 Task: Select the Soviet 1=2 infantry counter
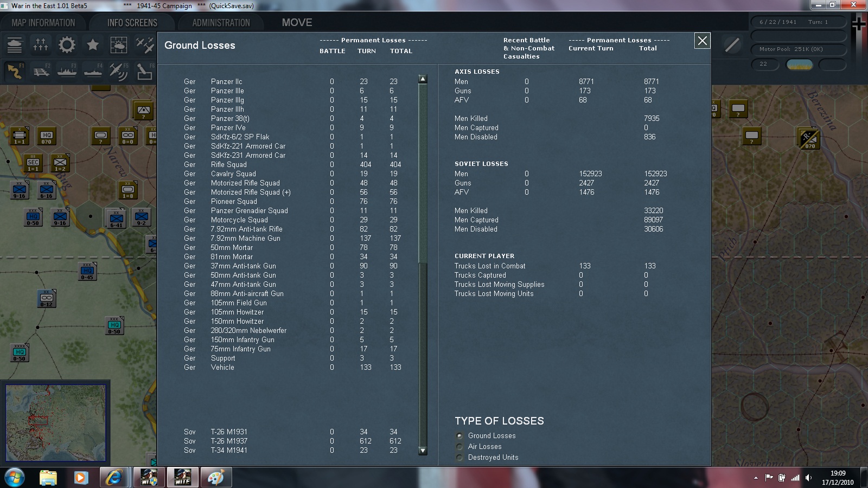(60, 164)
